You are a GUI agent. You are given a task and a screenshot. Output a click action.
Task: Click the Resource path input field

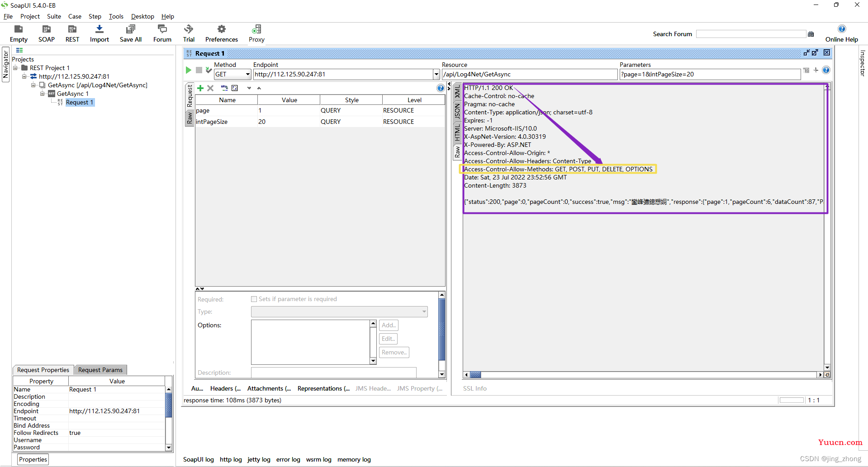[x=530, y=75]
